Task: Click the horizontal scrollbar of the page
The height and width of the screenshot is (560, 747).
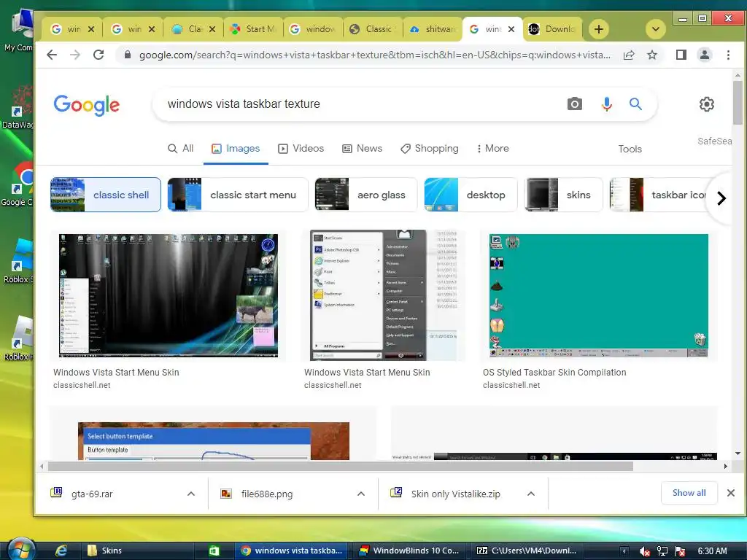Action: [340, 466]
